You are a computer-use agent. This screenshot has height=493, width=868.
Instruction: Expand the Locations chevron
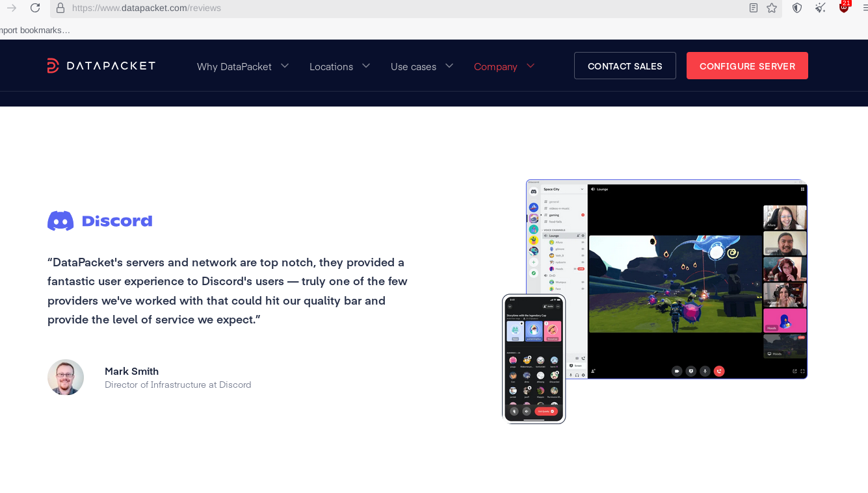click(366, 66)
